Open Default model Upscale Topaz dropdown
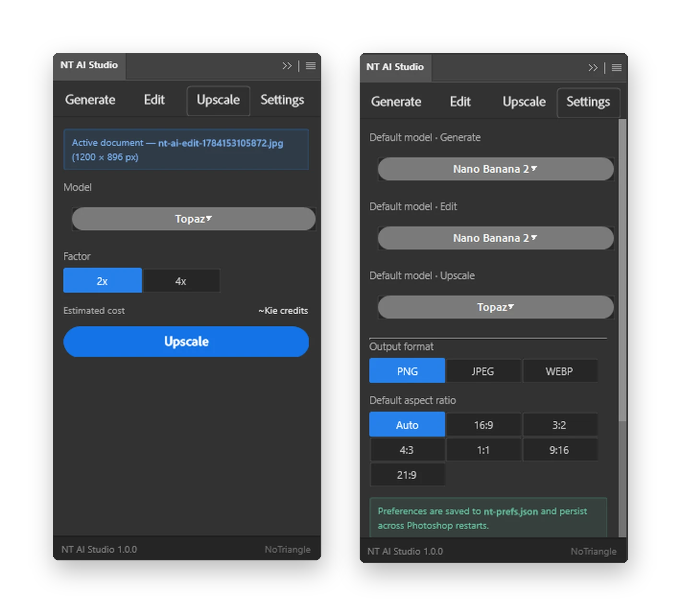The image size is (681, 616). pos(496,307)
